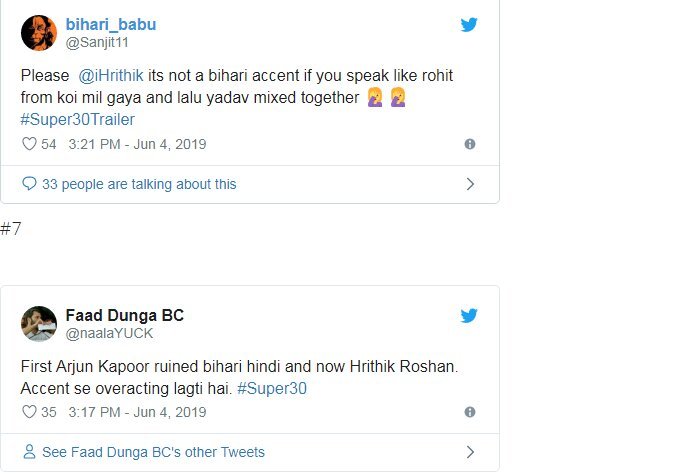Image resolution: width=689 pixels, height=474 pixels.
Task: Open the info icon on bihari_babu's tweet
Action: [470, 144]
